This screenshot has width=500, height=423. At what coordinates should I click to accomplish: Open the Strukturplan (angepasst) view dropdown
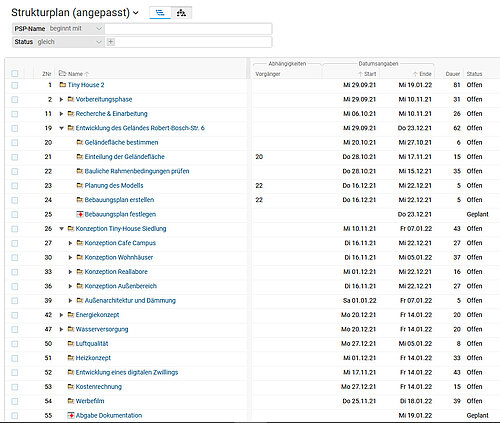tap(135, 13)
